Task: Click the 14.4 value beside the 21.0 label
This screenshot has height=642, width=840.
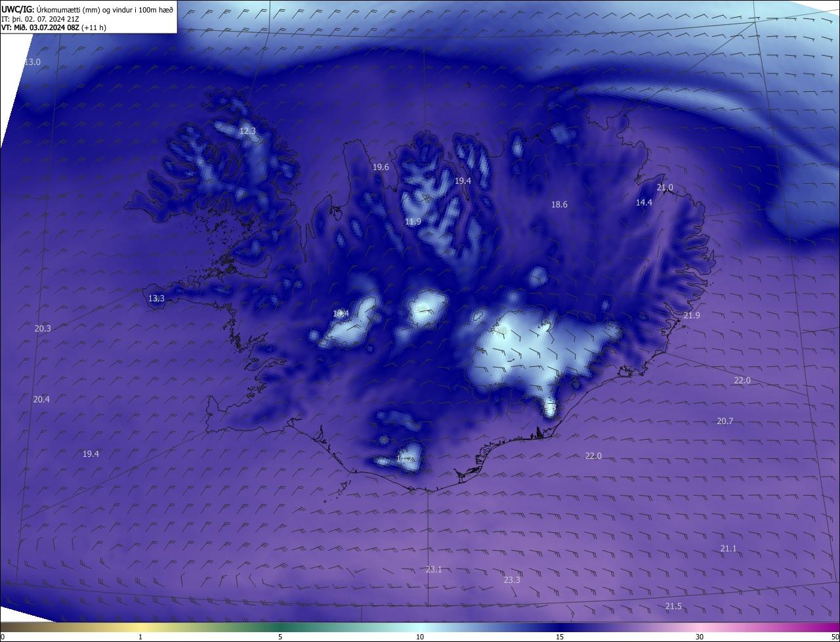Action: [644, 203]
